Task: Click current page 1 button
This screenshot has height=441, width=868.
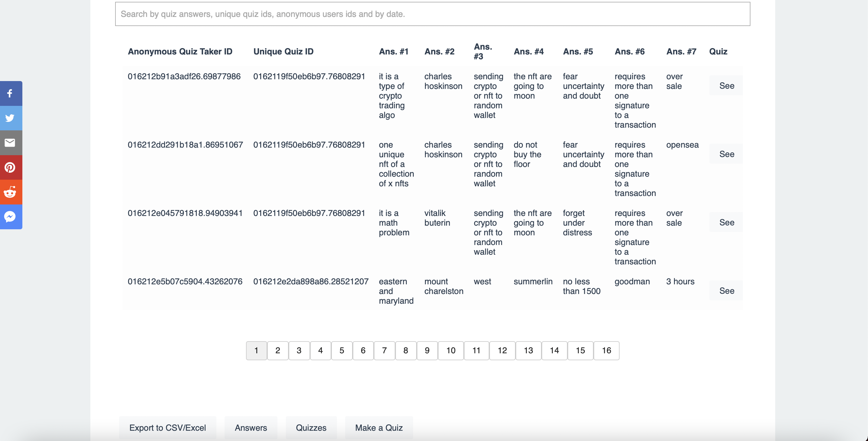Action: click(256, 350)
